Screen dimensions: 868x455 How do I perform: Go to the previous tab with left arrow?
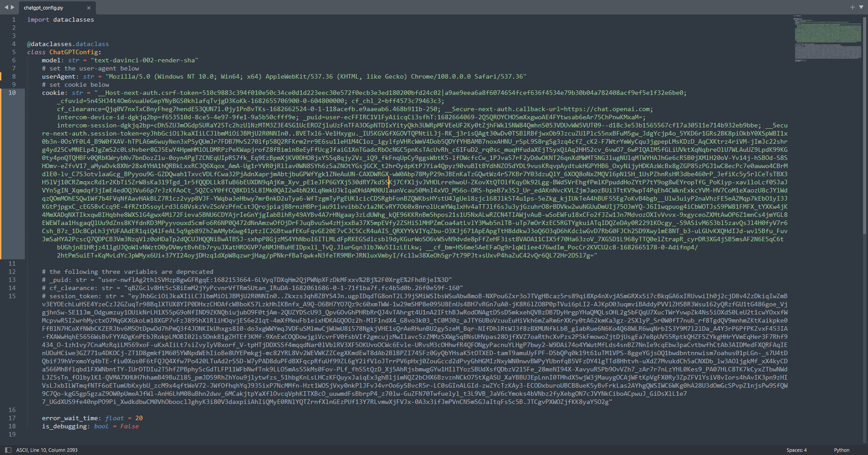(x=6, y=7)
